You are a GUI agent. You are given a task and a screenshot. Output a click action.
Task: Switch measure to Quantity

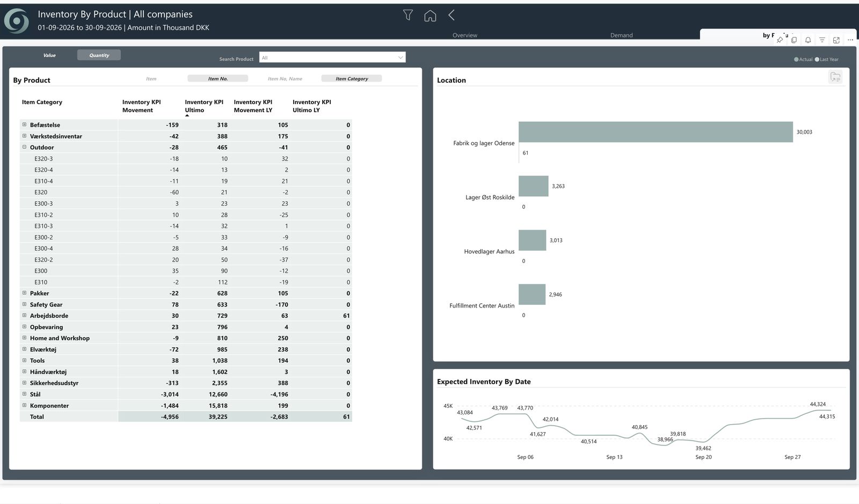pos(99,55)
